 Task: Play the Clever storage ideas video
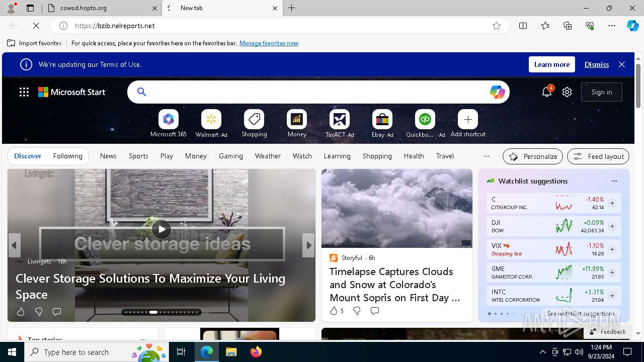[162, 229]
